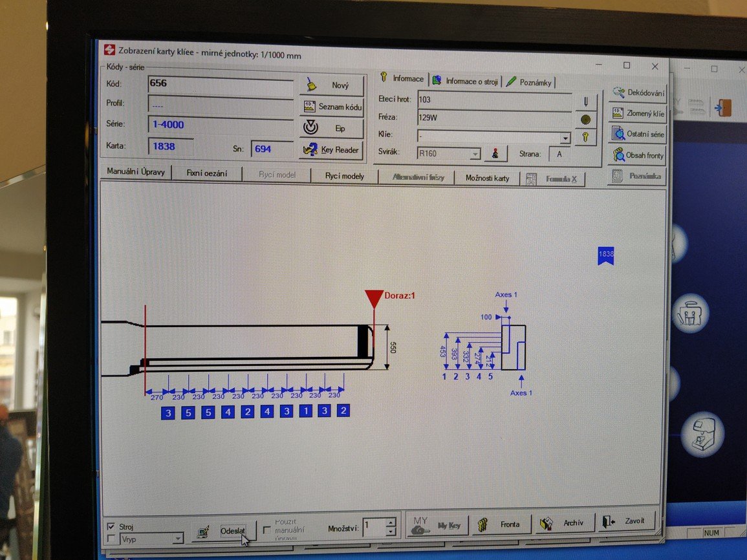The image size is (747, 560).
Task: Click the Fronta queue button
Action: pyautogui.click(x=501, y=524)
